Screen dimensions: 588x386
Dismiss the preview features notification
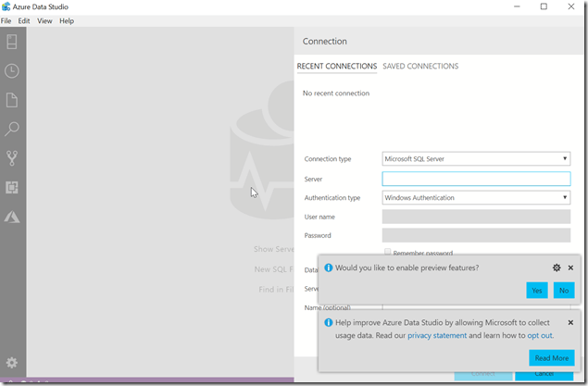[570, 268]
